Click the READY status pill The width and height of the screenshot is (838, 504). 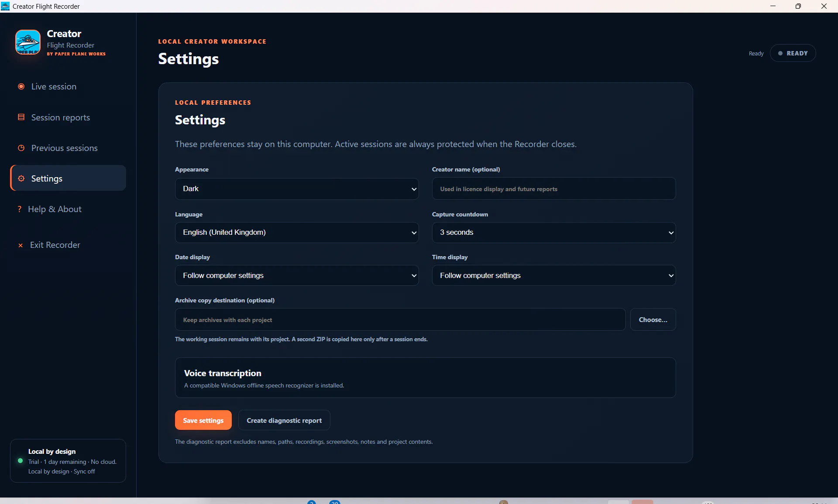(793, 53)
